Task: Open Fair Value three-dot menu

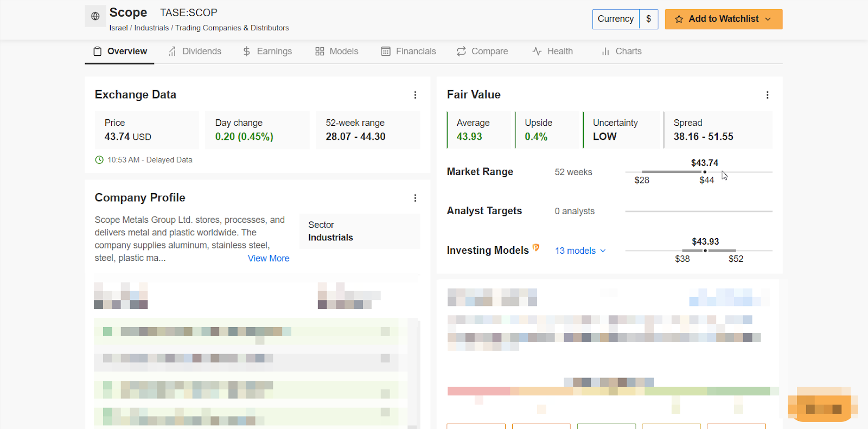Action: [x=768, y=95]
